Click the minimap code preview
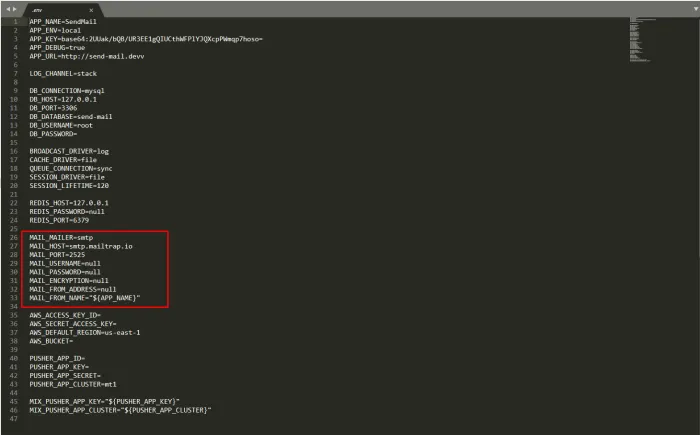700x435 pixels. pyautogui.click(x=642, y=39)
